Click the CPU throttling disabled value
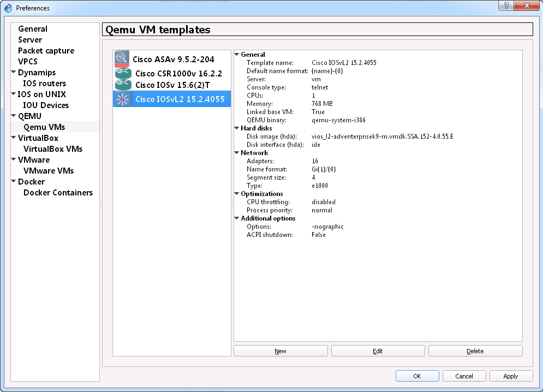Screen dimensions: 543x392 click(324, 202)
